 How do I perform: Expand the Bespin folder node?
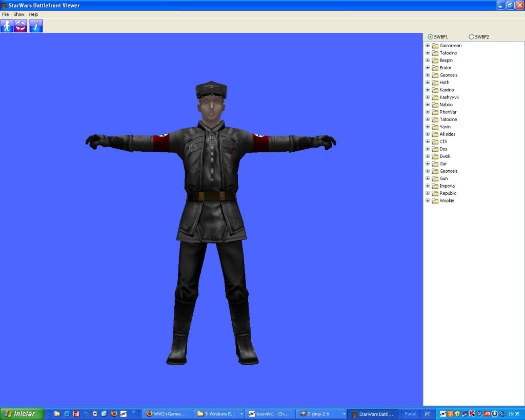(x=428, y=61)
